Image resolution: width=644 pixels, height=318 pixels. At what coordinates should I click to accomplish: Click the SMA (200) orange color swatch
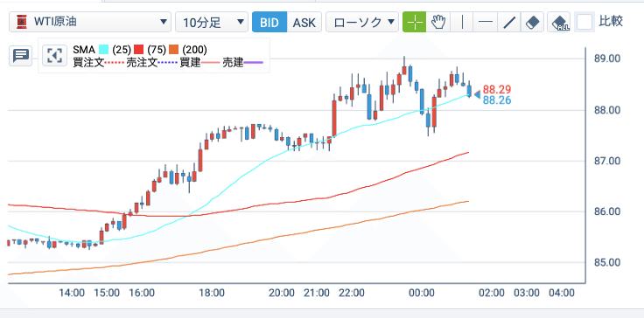[173, 50]
